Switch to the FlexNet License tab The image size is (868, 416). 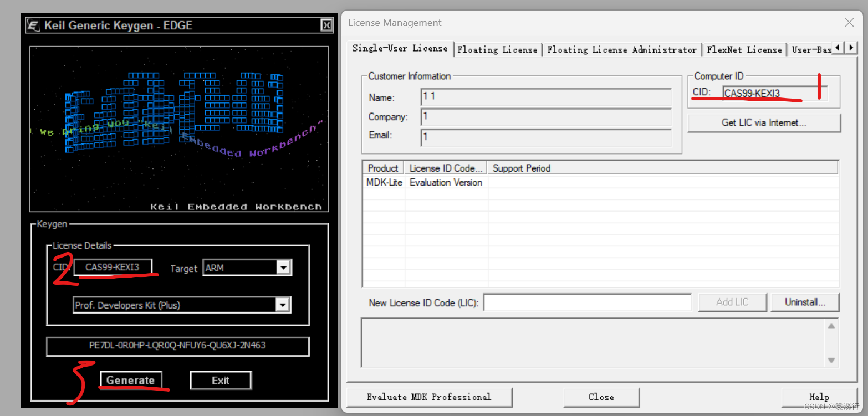click(744, 49)
